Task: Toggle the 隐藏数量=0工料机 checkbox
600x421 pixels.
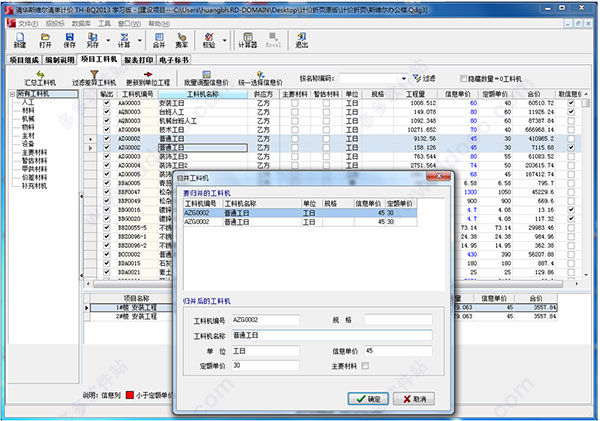Action: tap(463, 78)
